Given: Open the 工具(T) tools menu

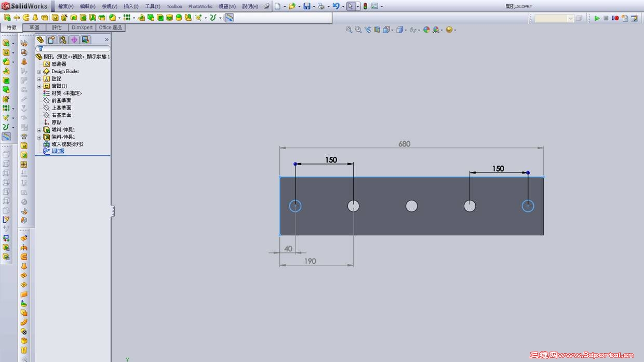Looking at the screenshot, I should pos(152,6).
